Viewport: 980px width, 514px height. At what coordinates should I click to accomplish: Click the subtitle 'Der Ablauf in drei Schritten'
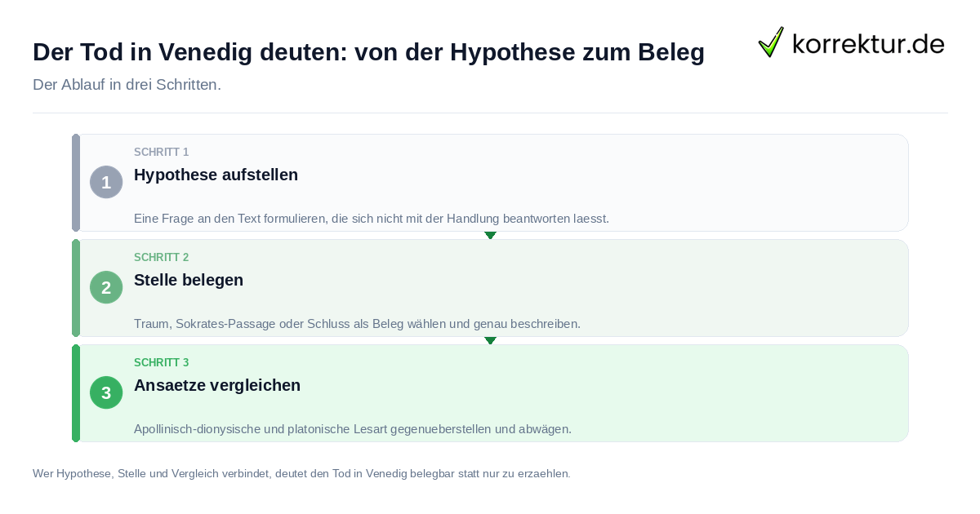(x=127, y=85)
